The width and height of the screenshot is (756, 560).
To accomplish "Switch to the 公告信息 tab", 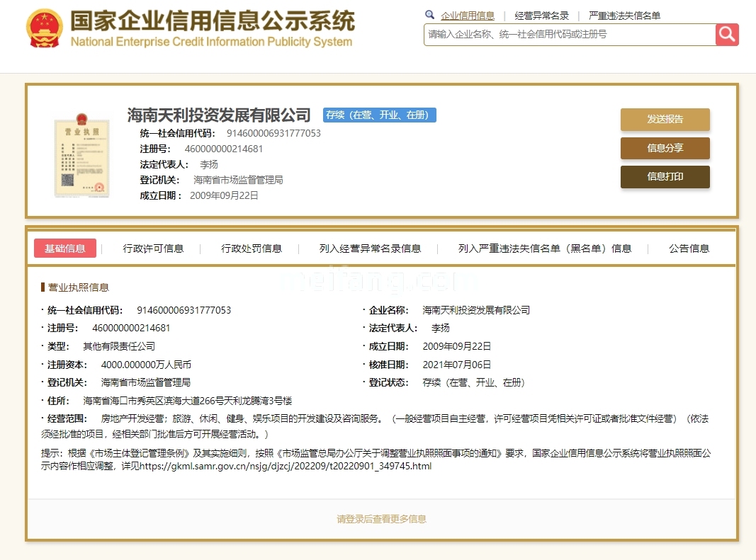I will tap(688, 248).
